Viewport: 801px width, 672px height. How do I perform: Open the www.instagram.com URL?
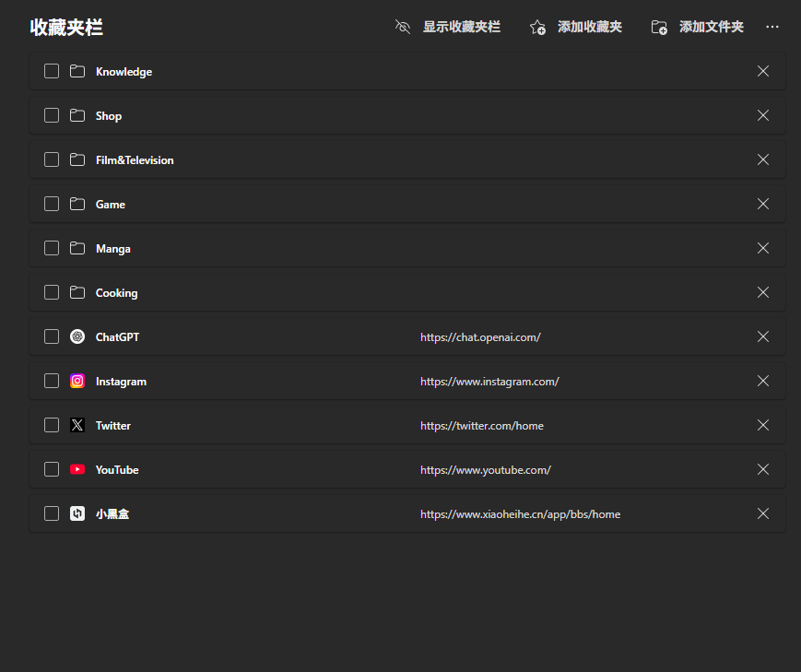[489, 382]
